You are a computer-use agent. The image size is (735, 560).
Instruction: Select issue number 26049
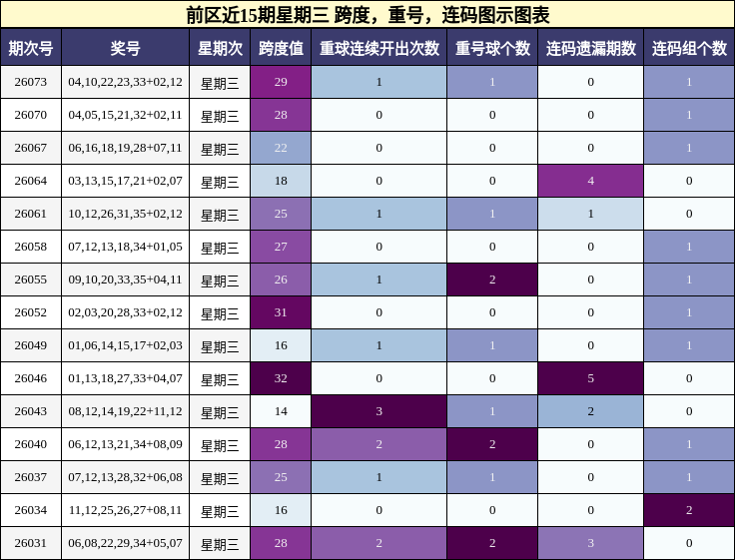[31, 345]
